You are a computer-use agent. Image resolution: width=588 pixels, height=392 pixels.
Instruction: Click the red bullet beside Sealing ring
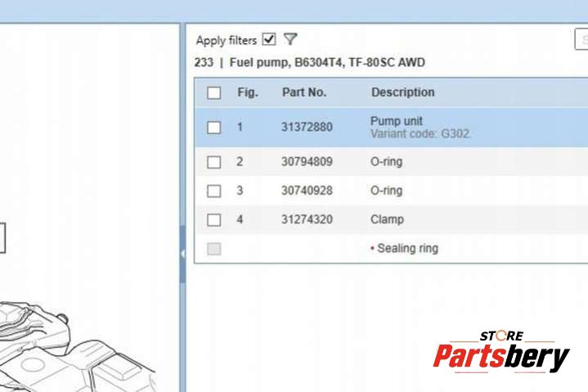pos(373,248)
